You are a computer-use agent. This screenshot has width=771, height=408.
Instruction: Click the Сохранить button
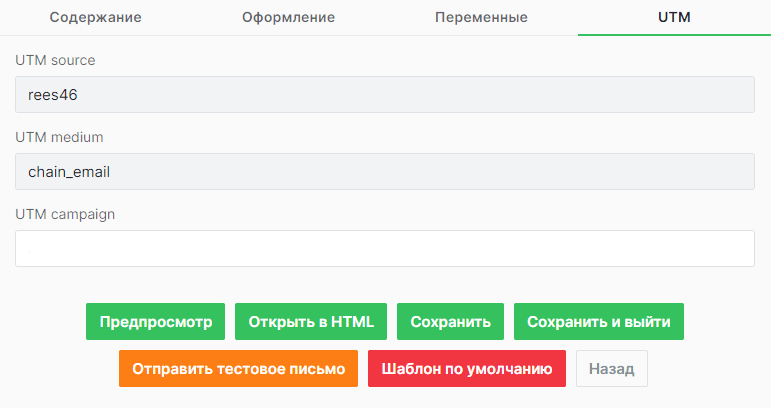[450, 321]
